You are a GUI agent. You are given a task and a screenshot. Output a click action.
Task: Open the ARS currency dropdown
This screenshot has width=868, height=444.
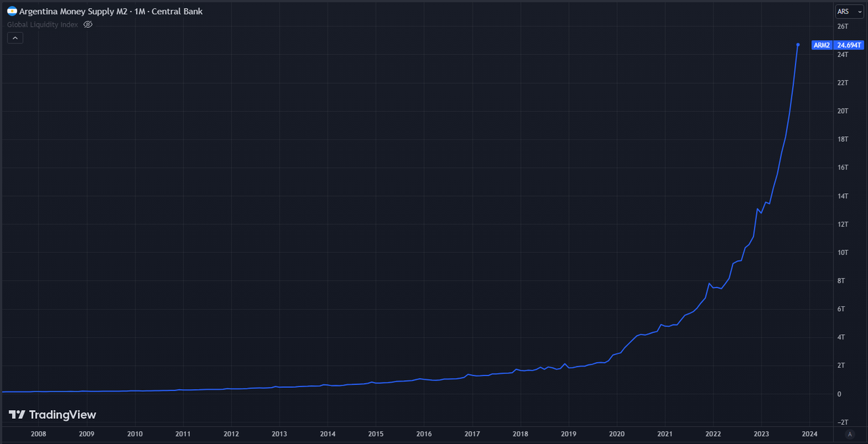pyautogui.click(x=849, y=12)
